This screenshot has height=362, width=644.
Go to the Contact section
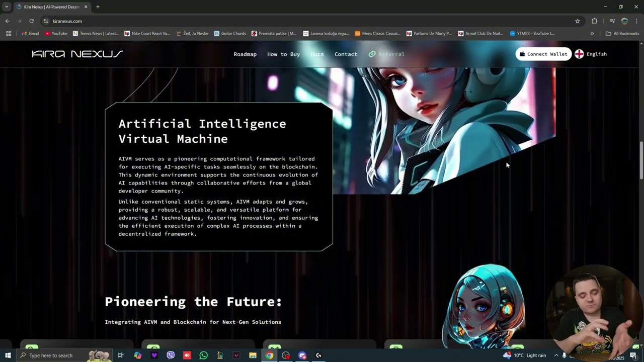tap(346, 54)
